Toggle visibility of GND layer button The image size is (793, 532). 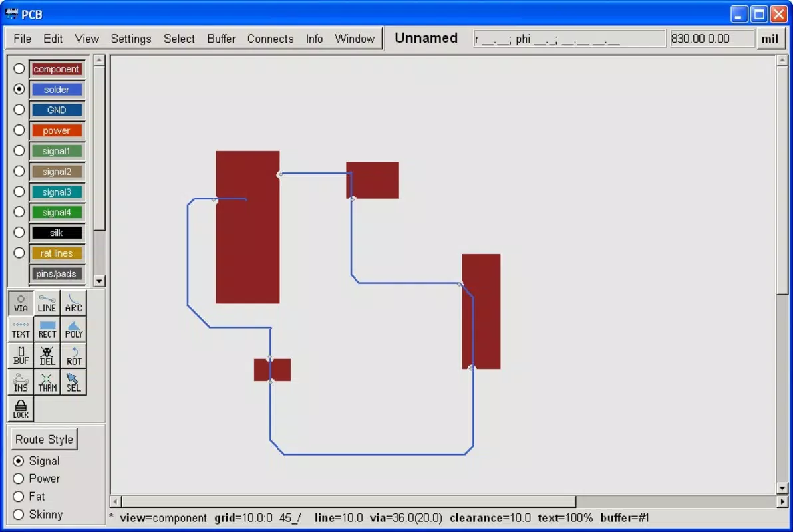[57, 110]
